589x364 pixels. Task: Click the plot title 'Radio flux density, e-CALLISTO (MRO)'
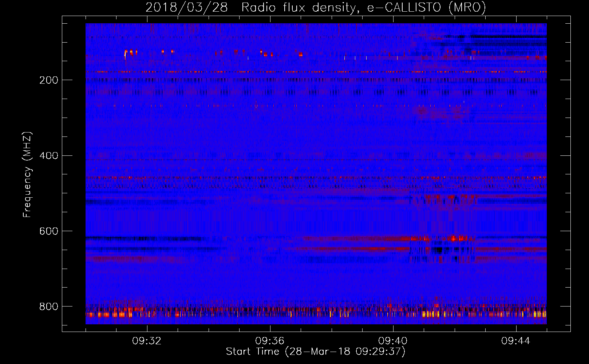364,7
